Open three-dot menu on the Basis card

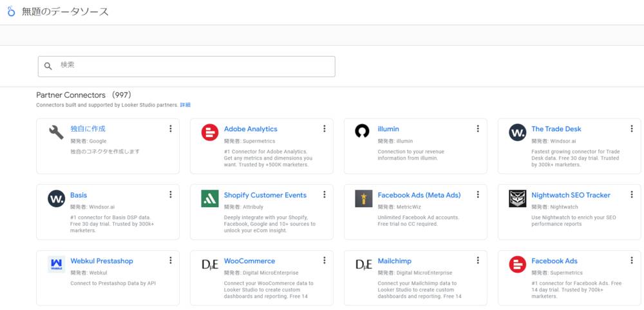tap(171, 195)
